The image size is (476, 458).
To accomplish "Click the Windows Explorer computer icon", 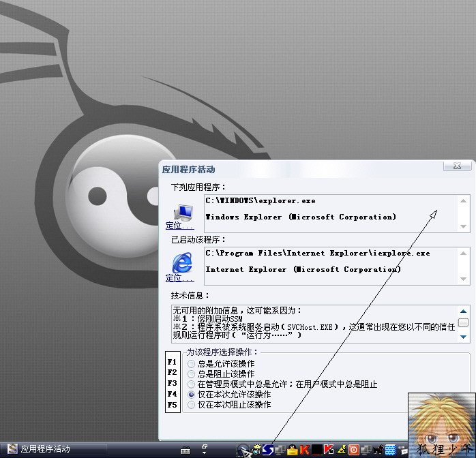I will [x=183, y=213].
